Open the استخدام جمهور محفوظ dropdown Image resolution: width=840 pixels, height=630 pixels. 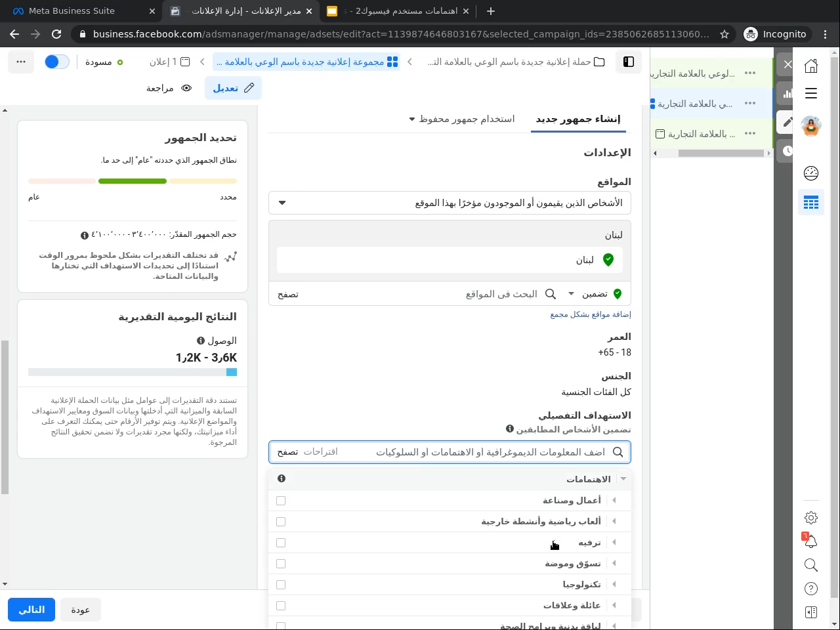[462, 119]
